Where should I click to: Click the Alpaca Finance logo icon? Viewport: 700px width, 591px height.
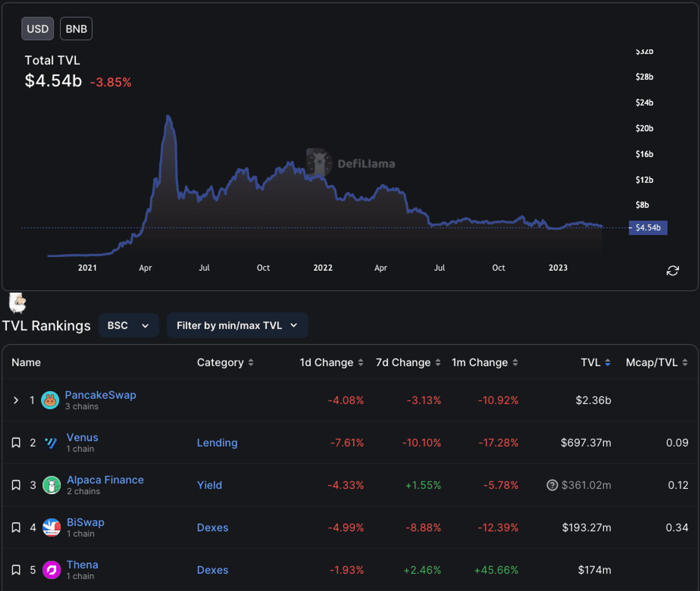tap(52, 485)
